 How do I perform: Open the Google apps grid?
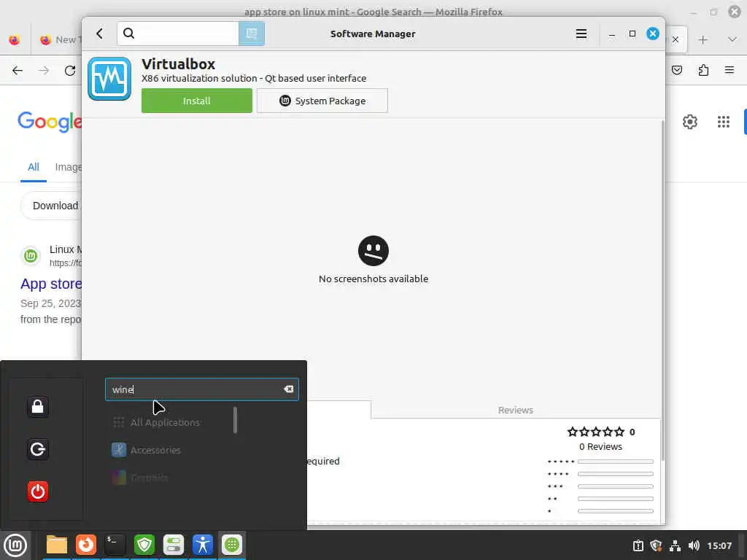pos(723,122)
